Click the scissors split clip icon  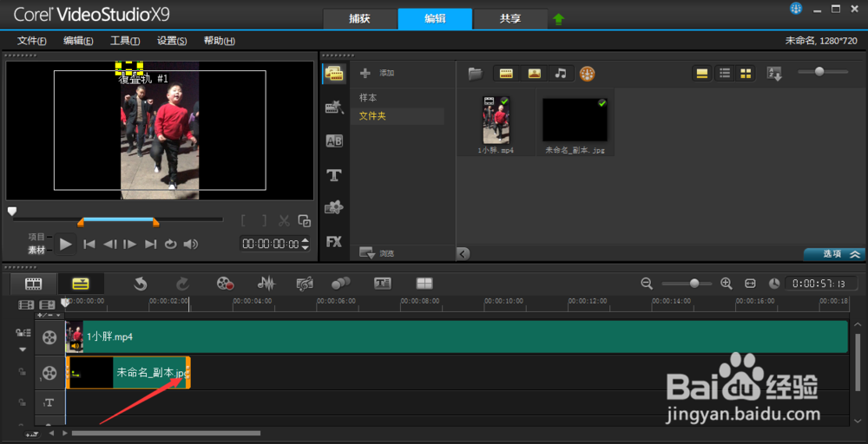click(x=284, y=220)
